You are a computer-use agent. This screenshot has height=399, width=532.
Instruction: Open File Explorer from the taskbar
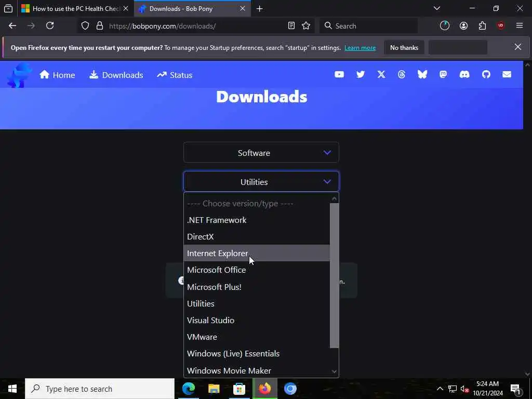214,389
